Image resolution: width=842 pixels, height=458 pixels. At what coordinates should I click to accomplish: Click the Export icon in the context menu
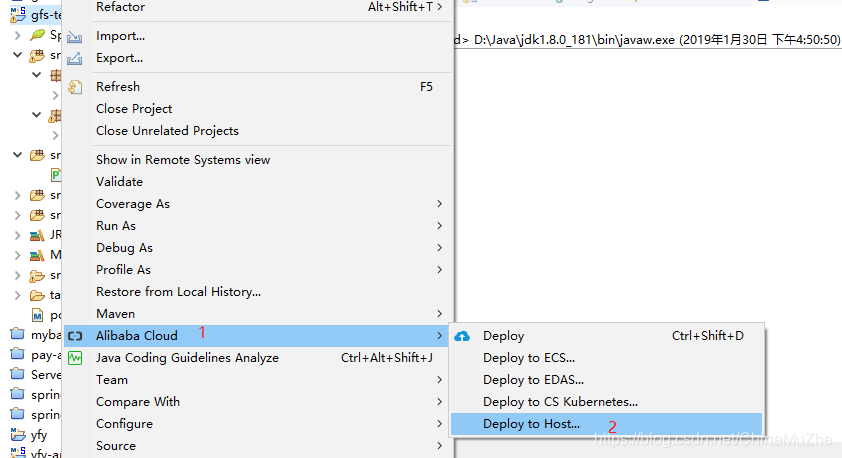(x=74, y=59)
